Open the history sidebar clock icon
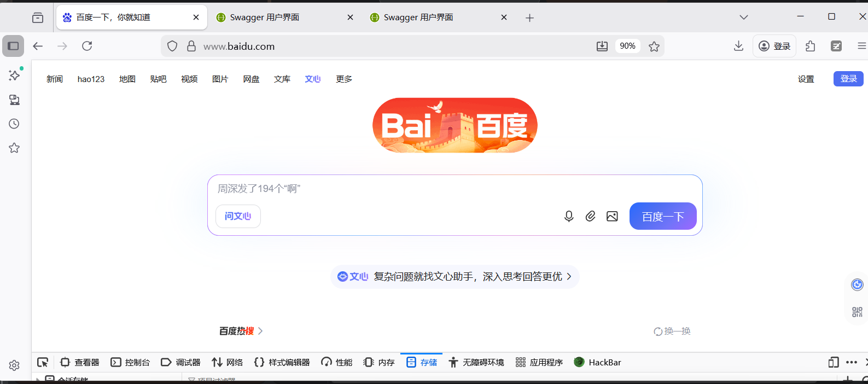Image resolution: width=868 pixels, height=384 pixels. click(15, 124)
